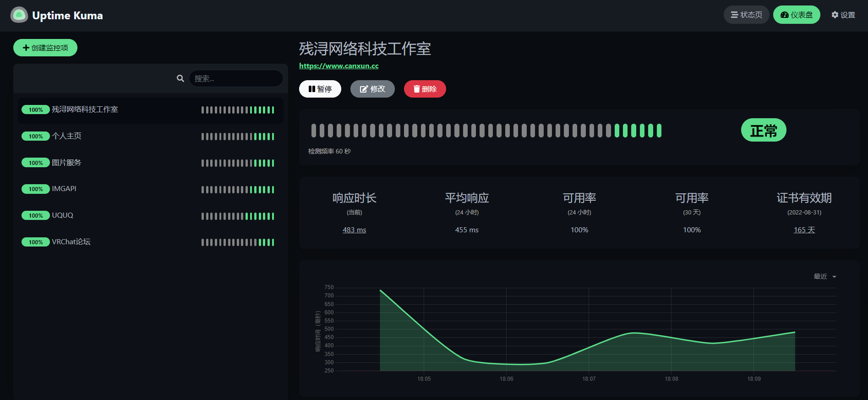Click the 响应时长 label
This screenshot has width=868, height=400.
[x=355, y=198]
